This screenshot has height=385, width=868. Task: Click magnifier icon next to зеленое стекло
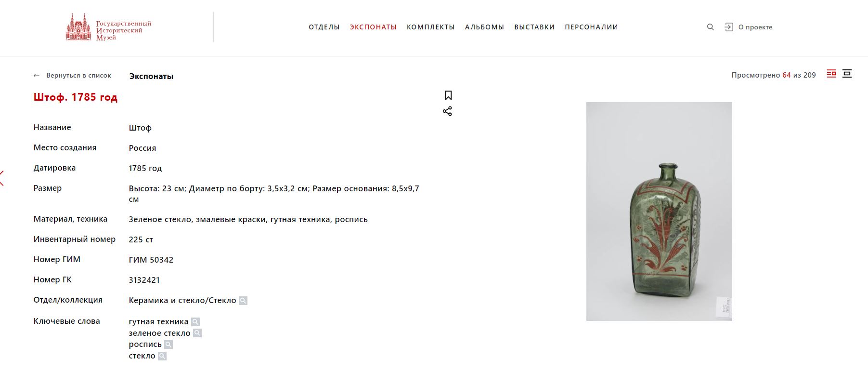(197, 333)
